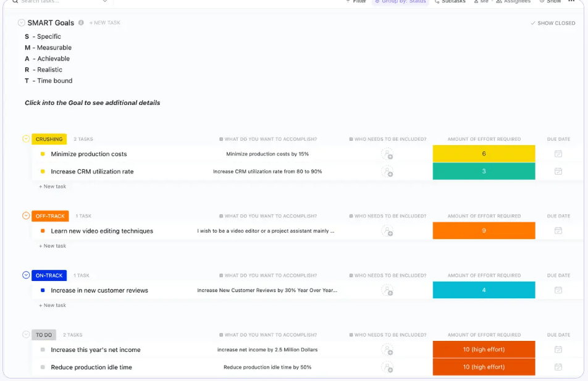Set due date for Increase in new customer reviews

pos(558,290)
